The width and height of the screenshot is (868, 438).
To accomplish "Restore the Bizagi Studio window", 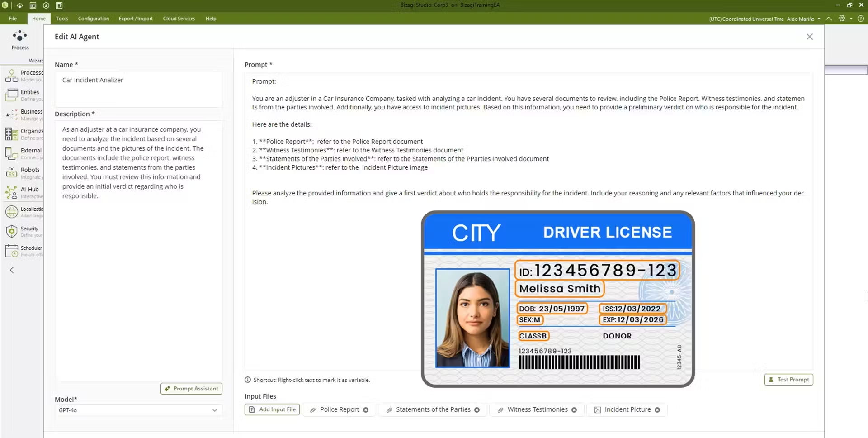I will pyautogui.click(x=849, y=5).
